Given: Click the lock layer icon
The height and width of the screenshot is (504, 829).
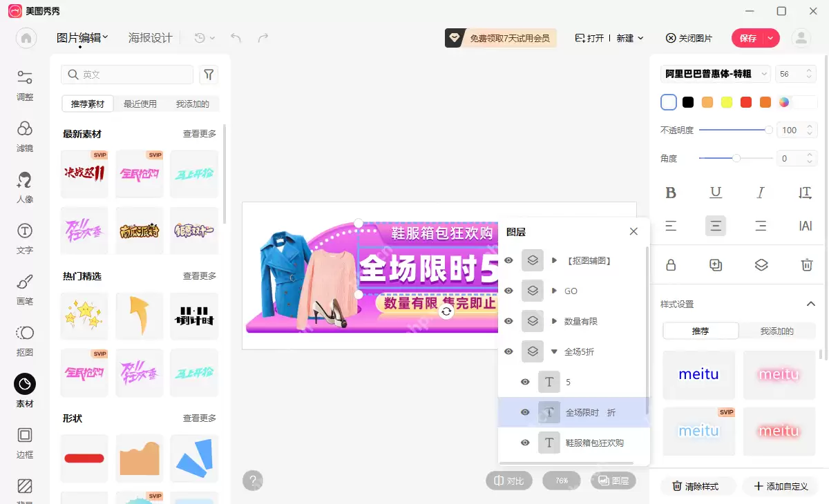Looking at the screenshot, I should point(671,264).
